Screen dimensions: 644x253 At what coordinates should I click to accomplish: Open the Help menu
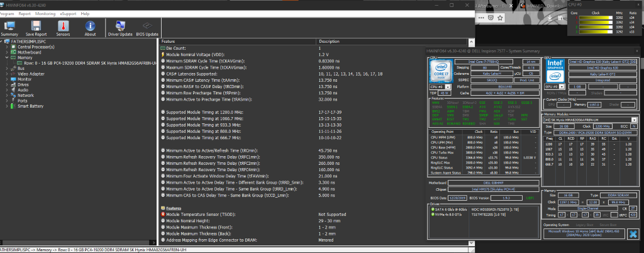(85, 14)
